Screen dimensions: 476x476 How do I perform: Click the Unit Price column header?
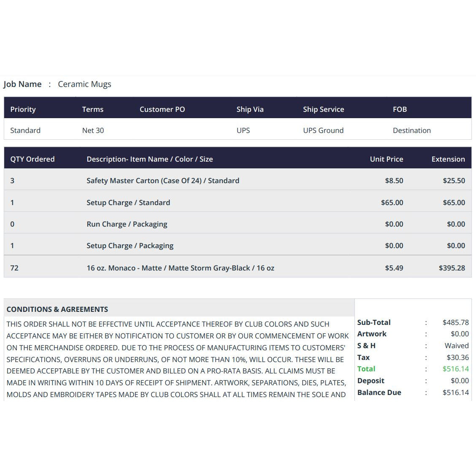386,159
